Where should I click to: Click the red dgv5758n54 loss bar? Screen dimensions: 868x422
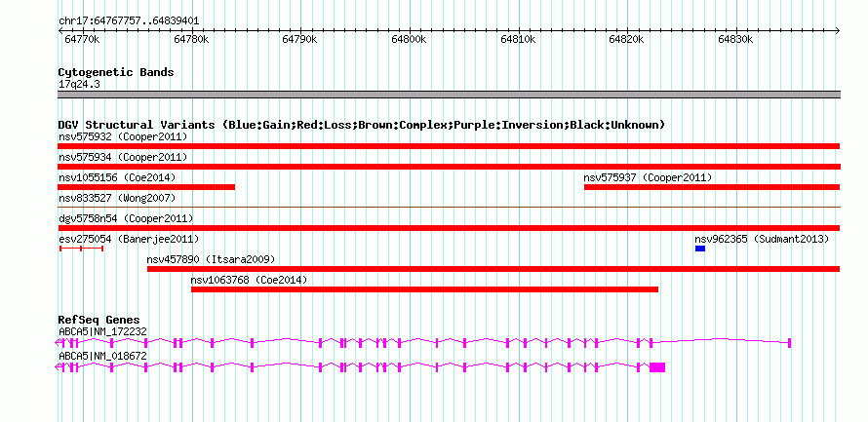449,228
